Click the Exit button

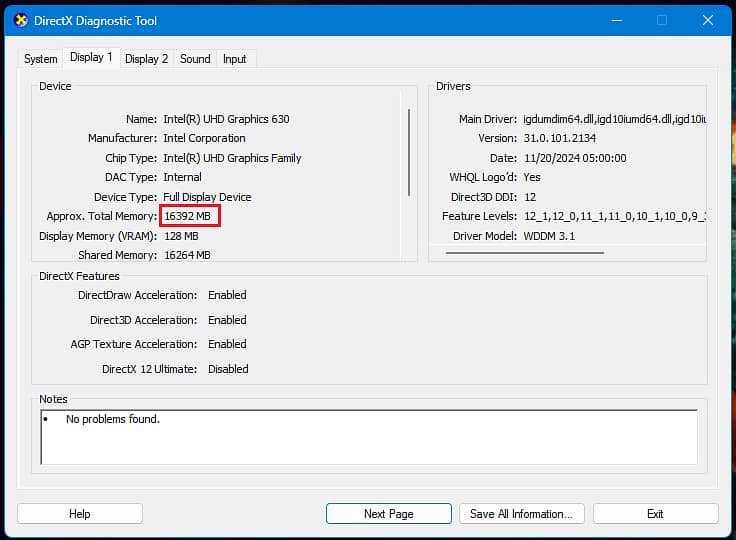655,514
